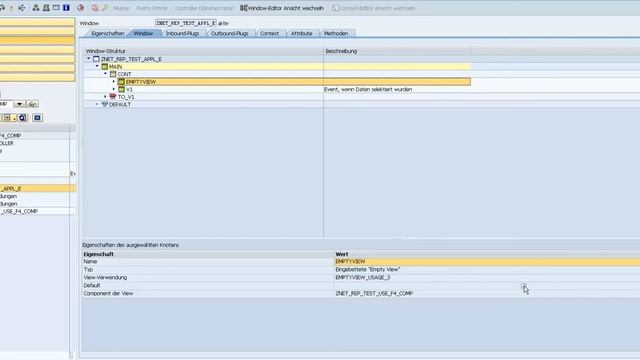Select the DEFAULT inbound plug icon
Screen dimensions: 640x360
pyautogui.click(x=104, y=104)
